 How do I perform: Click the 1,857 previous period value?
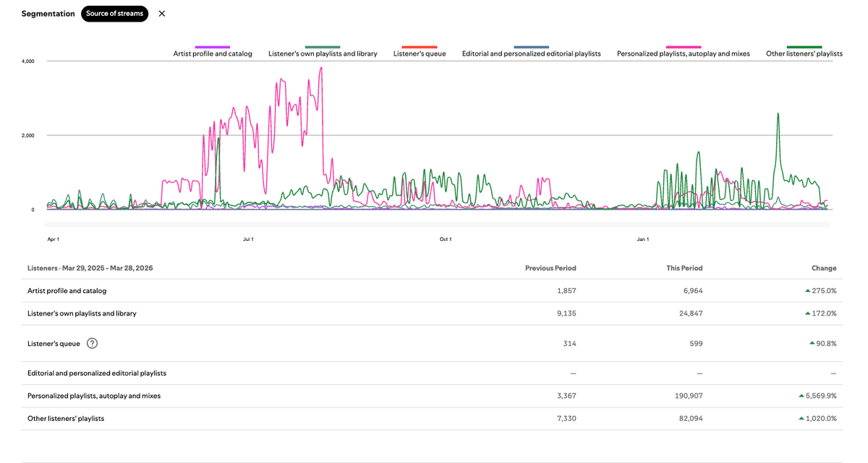[567, 291]
